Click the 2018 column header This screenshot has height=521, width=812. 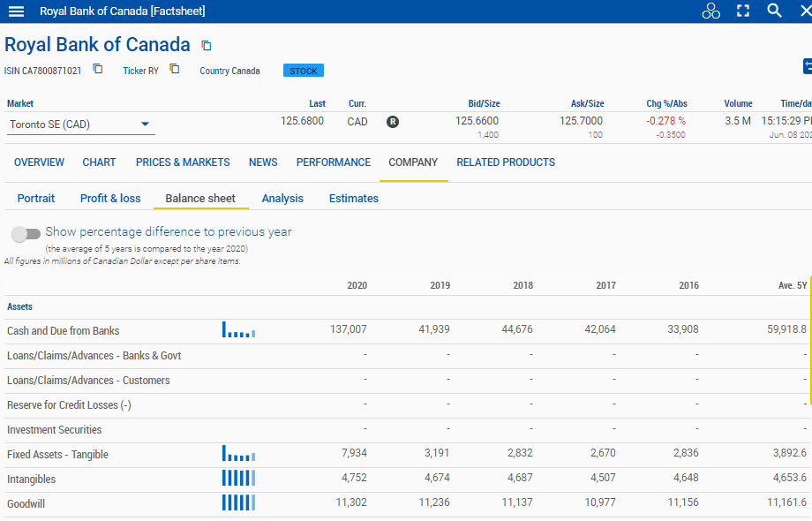pyautogui.click(x=523, y=285)
